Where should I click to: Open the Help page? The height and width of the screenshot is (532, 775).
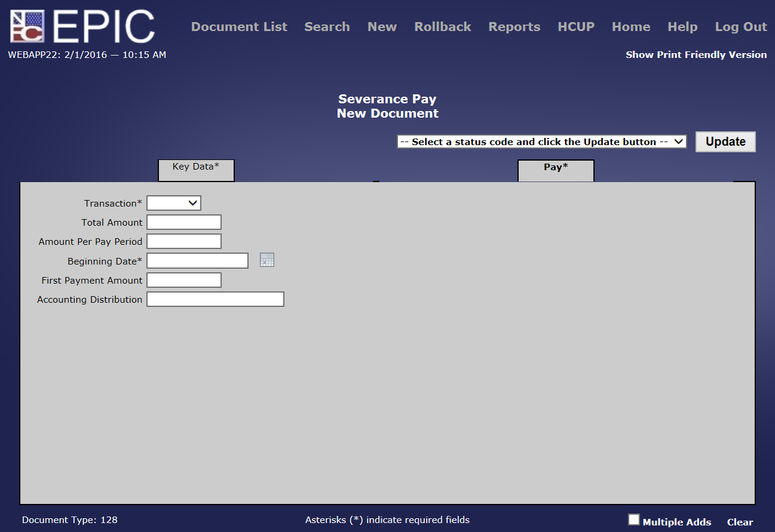tap(682, 27)
